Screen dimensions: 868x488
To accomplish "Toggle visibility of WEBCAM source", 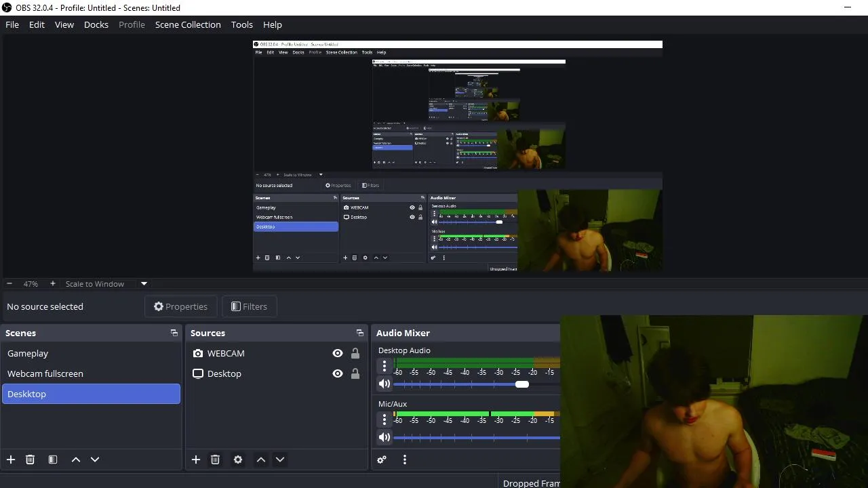I will [338, 353].
